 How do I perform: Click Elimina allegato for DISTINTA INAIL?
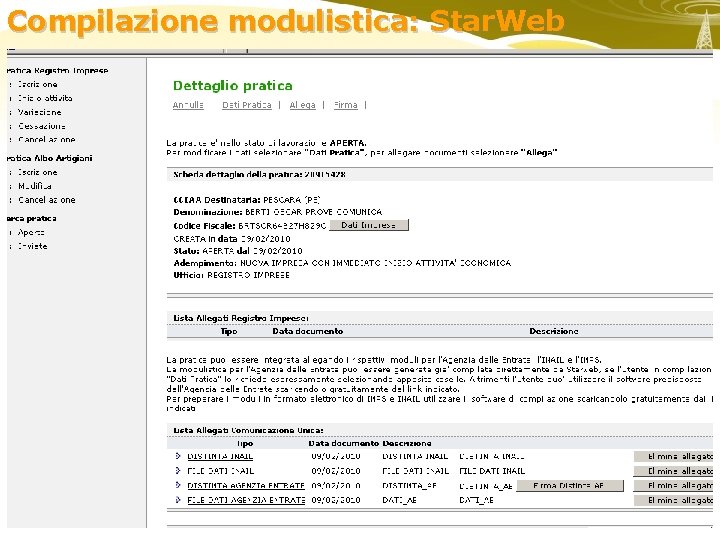[x=673, y=456]
